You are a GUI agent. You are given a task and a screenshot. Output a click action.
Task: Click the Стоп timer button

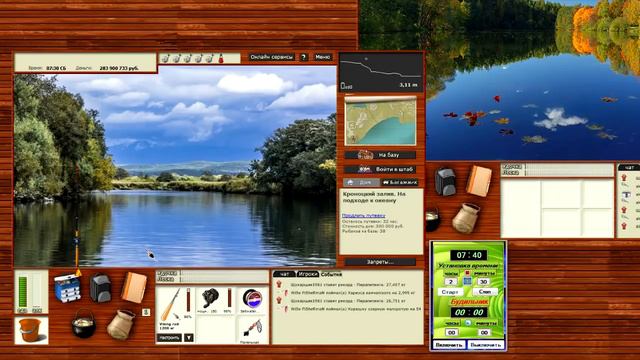click(x=485, y=292)
